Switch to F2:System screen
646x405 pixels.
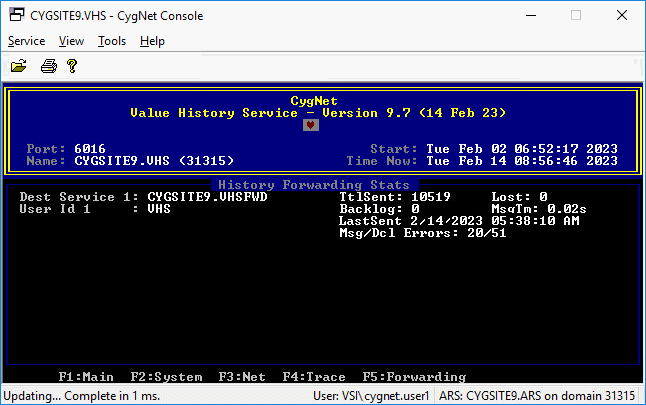pyautogui.click(x=166, y=377)
